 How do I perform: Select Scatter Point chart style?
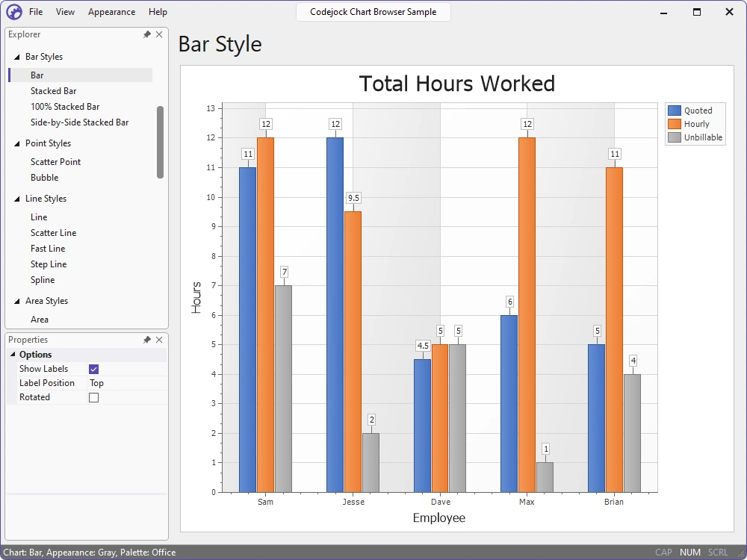click(56, 162)
